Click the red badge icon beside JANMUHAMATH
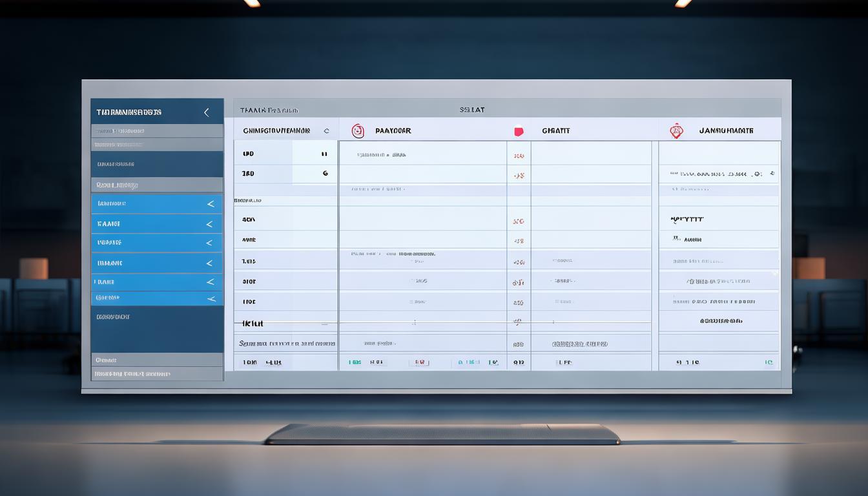Image resolution: width=868 pixels, height=496 pixels. coord(676,131)
